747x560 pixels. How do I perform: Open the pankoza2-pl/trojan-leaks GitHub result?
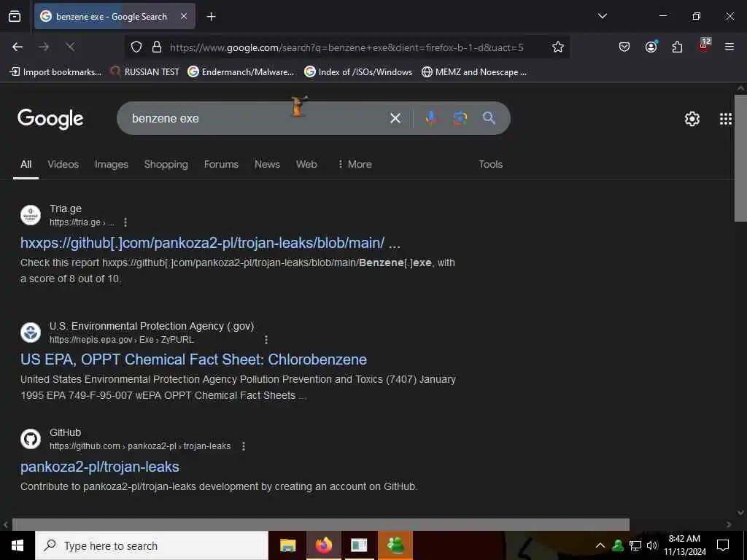click(x=99, y=467)
